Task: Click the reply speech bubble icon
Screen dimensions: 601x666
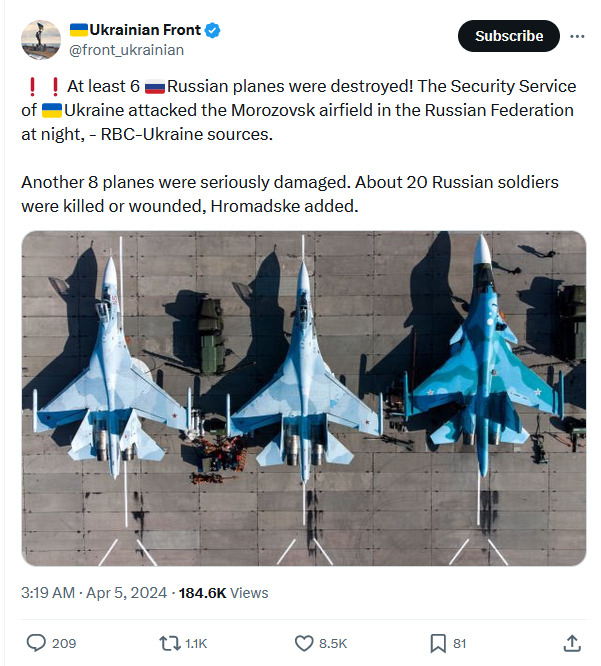Action: click(35, 643)
